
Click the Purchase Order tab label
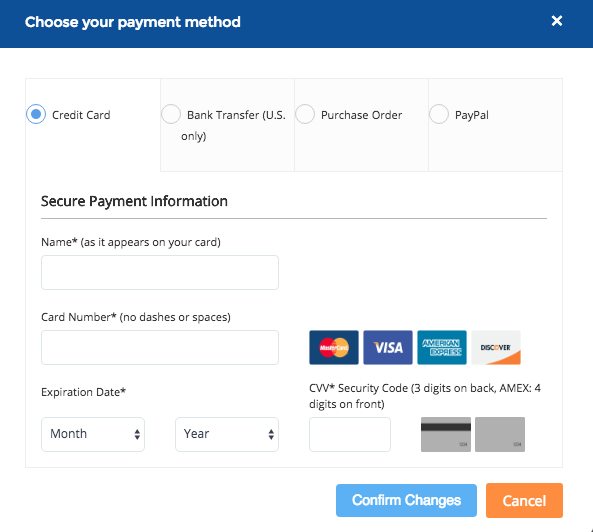click(x=362, y=115)
